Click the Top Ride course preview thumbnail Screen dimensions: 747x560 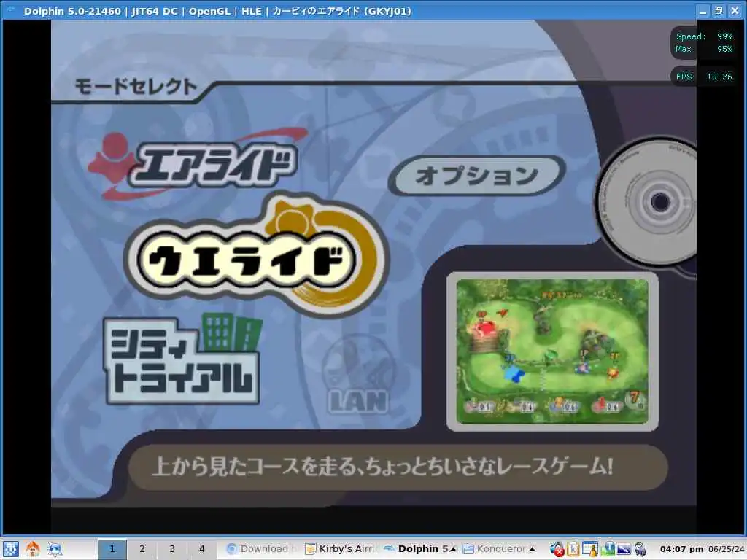pyautogui.click(x=553, y=351)
